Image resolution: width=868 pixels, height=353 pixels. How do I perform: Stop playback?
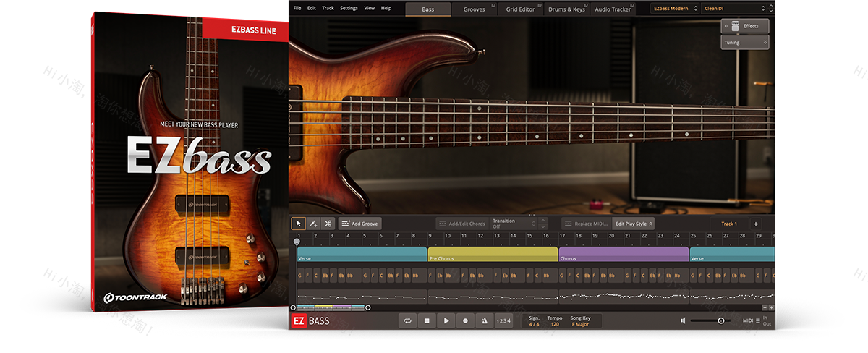click(x=427, y=320)
